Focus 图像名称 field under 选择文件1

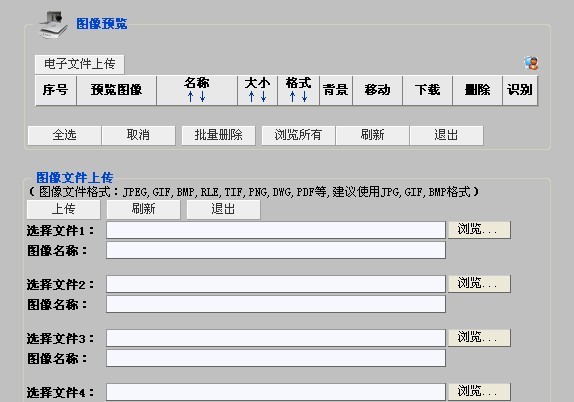pos(276,250)
